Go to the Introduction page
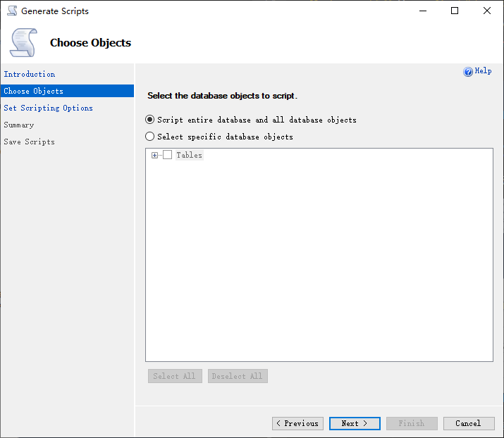504x438 pixels. pyautogui.click(x=30, y=74)
